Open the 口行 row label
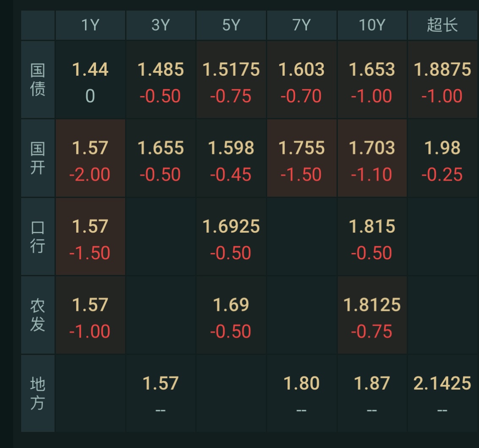The width and height of the screenshot is (479, 448). pos(37,236)
